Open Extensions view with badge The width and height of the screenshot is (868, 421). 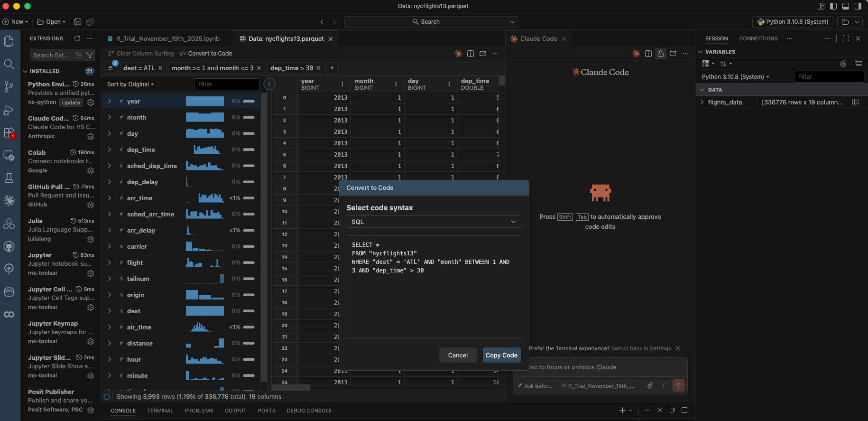9,132
